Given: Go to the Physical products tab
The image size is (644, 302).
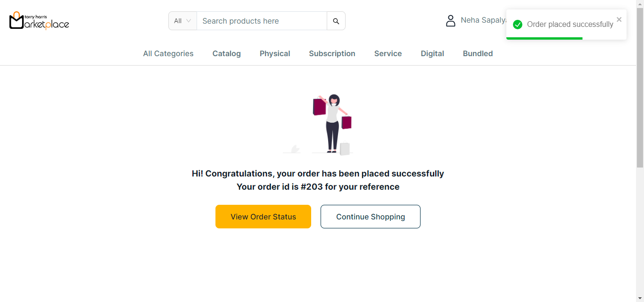Looking at the screenshot, I should [x=275, y=54].
